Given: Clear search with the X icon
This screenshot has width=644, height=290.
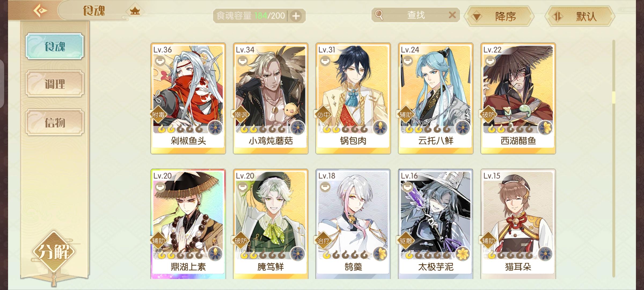Looking at the screenshot, I should pyautogui.click(x=452, y=15).
